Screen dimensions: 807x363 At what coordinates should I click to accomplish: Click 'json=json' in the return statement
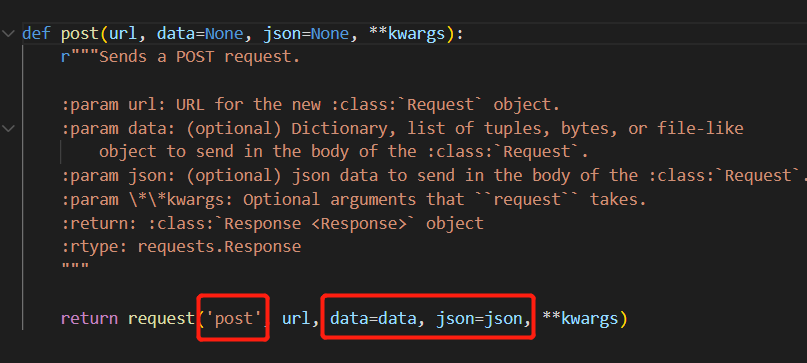click(x=479, y=319)
